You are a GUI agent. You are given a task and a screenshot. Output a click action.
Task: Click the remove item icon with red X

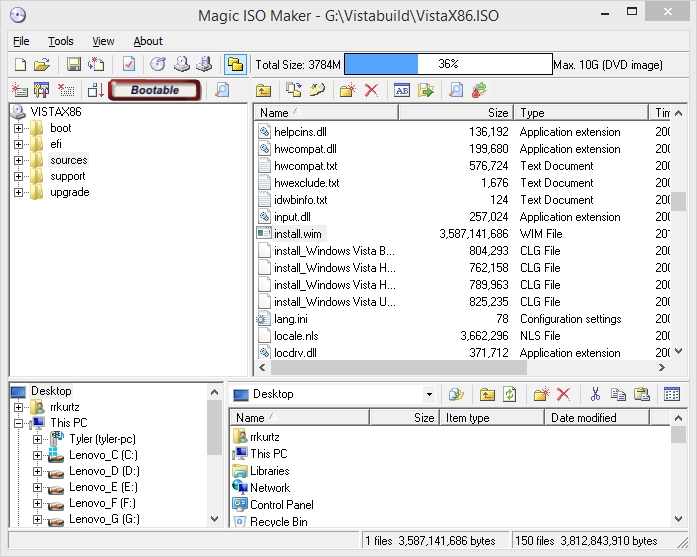pos(66,90)
